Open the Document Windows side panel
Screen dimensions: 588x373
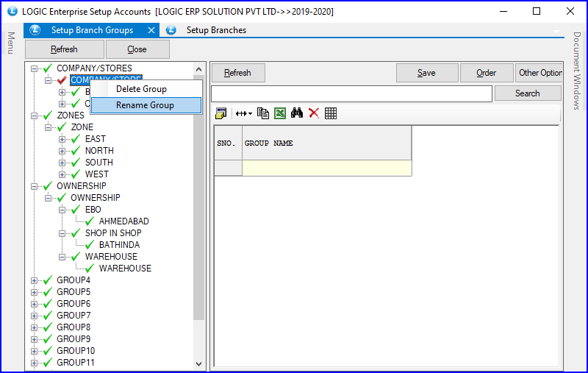click(x=577, y=71)
